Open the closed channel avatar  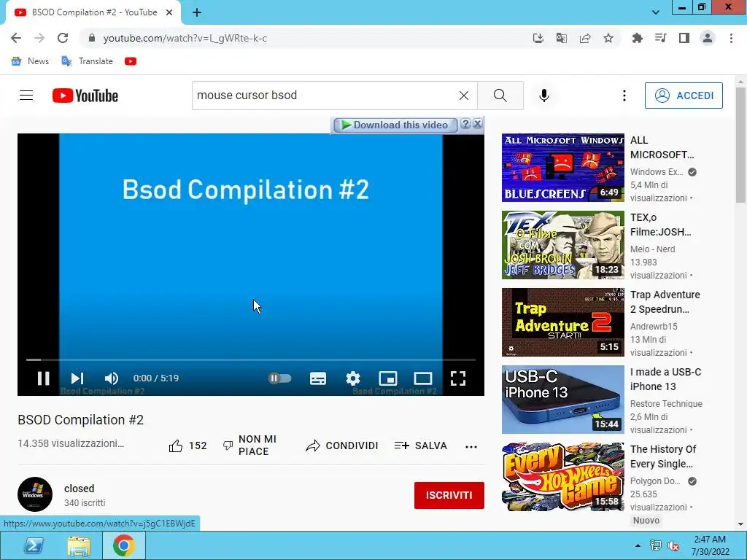(x=35, y=494)
